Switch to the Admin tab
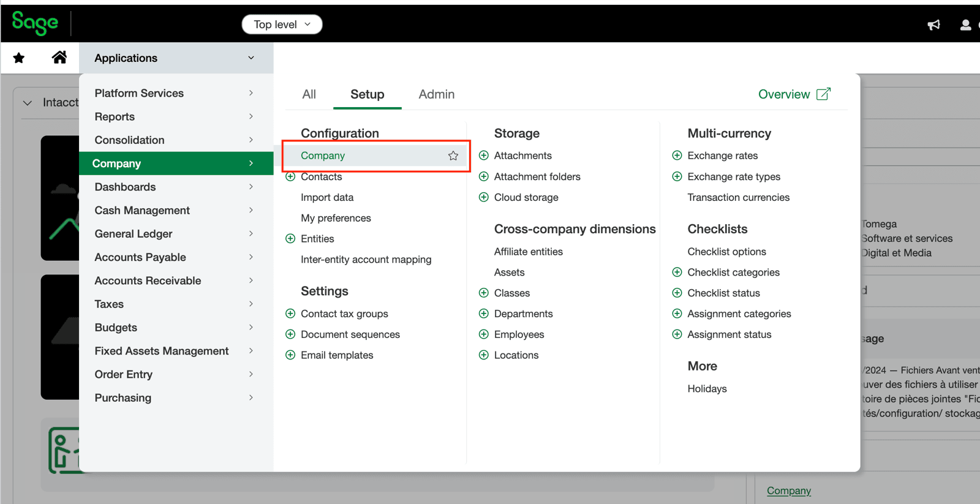 point(437,94)
